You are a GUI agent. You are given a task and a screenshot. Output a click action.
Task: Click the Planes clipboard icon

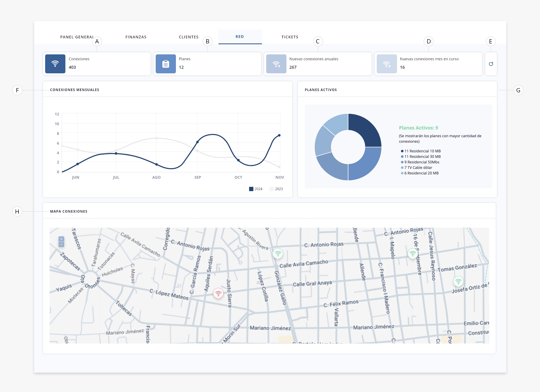[166, 64]
